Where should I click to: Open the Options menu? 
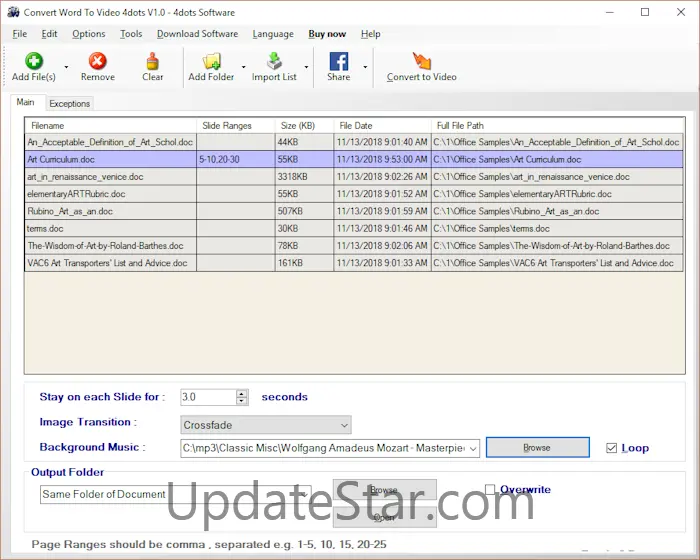coord(89,34)
